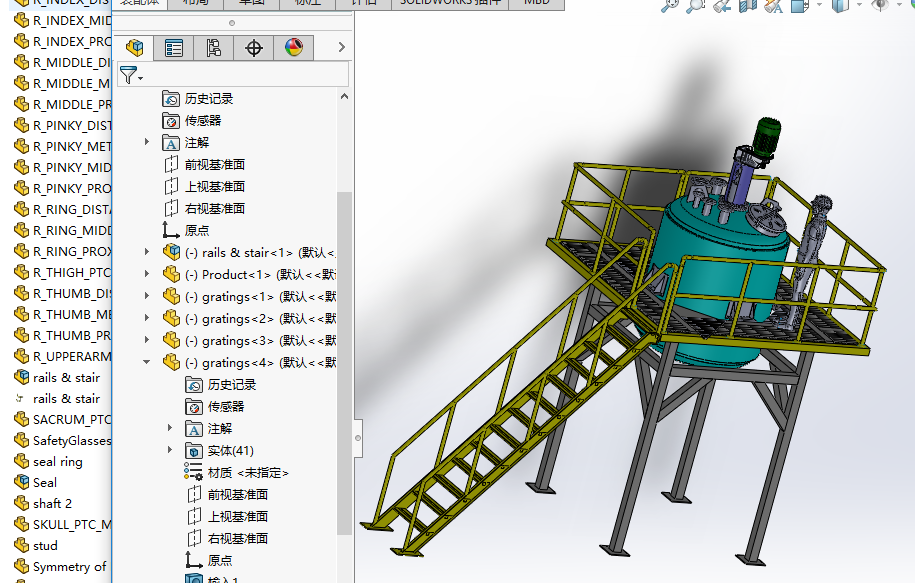Collapse the gratings<4> component node
This screenshot has width=915, height=583.
click(147, 362)
